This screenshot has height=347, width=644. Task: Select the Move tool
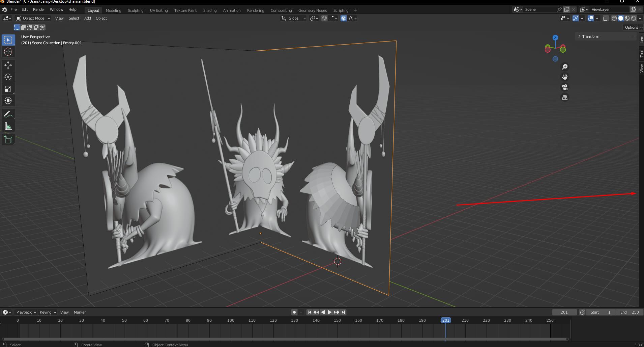tap(8, 65)
